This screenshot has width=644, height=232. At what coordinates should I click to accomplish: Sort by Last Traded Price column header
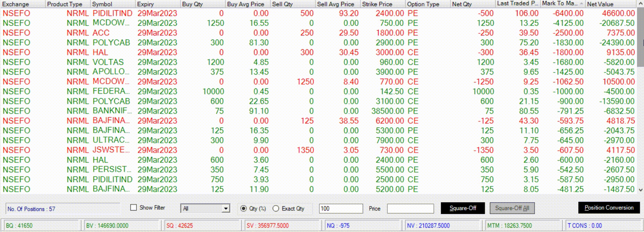click(518, 4)
